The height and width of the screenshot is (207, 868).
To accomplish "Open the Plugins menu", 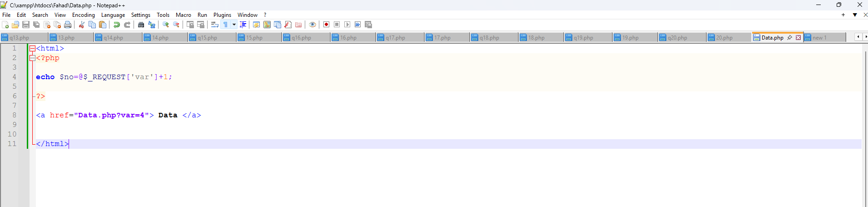I will [x=222, y=15].
